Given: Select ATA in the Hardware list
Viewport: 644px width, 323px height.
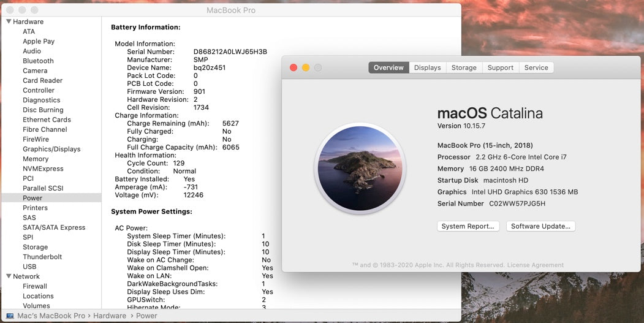Looking at the screenshot, I should point(29,31).
